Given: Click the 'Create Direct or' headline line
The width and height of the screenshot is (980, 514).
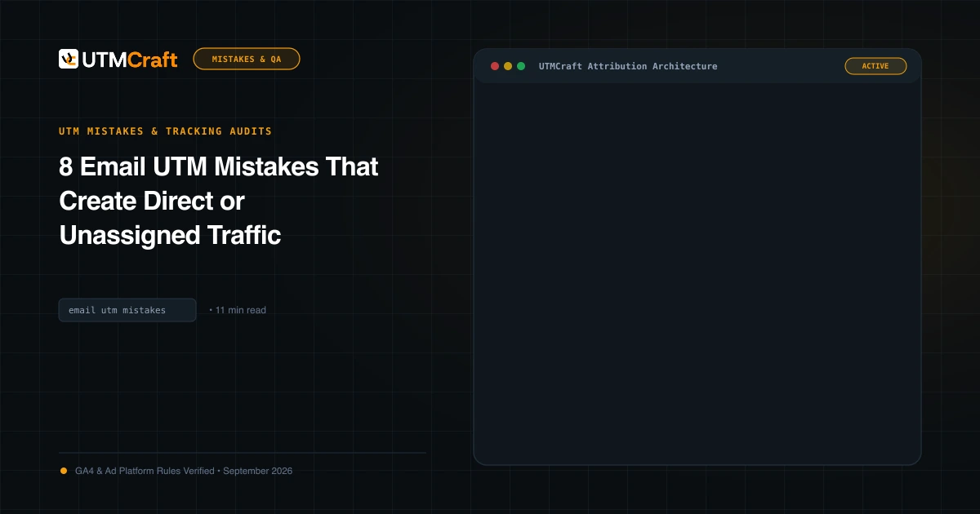Looking at the screenshot, I should coord(152,201).
